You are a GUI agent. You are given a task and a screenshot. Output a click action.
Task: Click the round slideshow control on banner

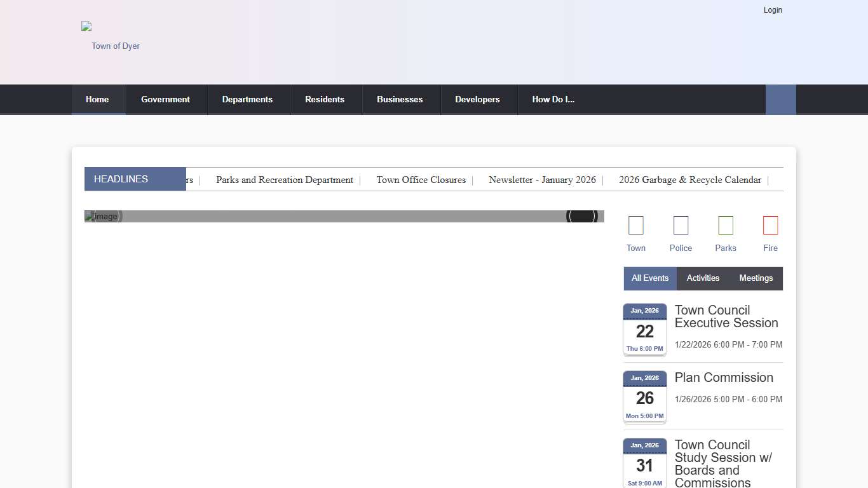(581, 216)
